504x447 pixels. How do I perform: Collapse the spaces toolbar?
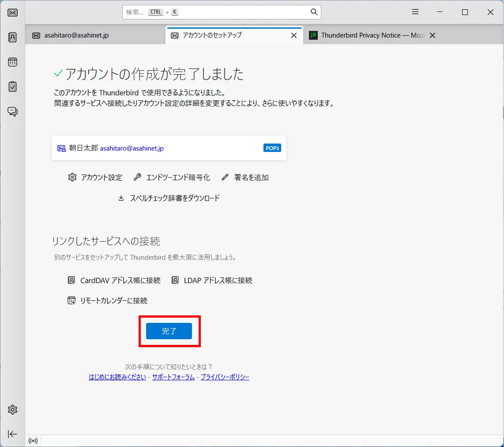12,434
